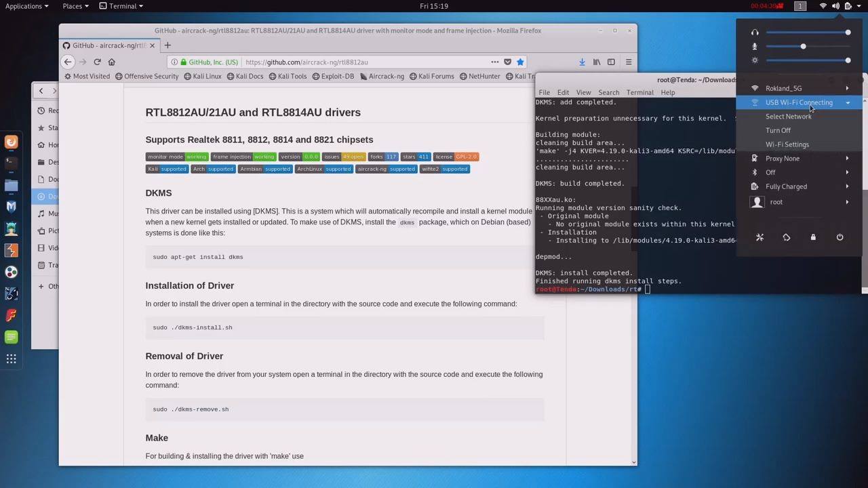Expand root user submenu
Viewport: 868px width, 488px height.
pos(799,202)
